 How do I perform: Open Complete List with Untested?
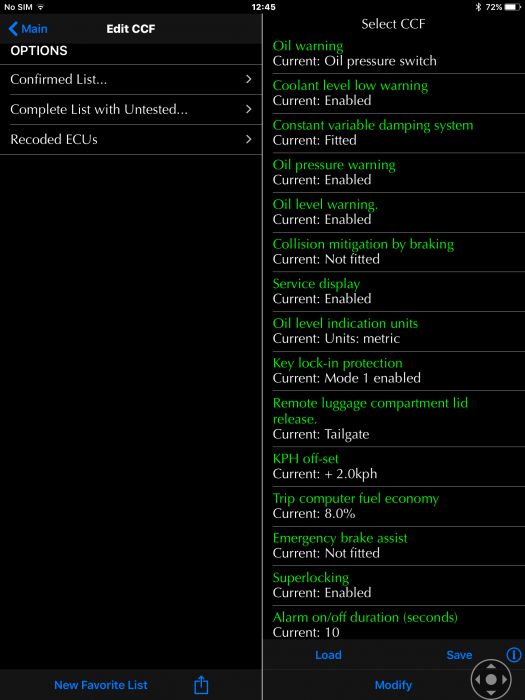131,109
